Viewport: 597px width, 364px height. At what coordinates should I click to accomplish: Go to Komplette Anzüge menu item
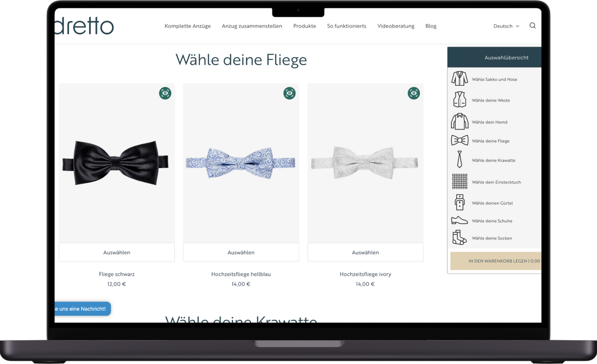[x=187, y=26]
